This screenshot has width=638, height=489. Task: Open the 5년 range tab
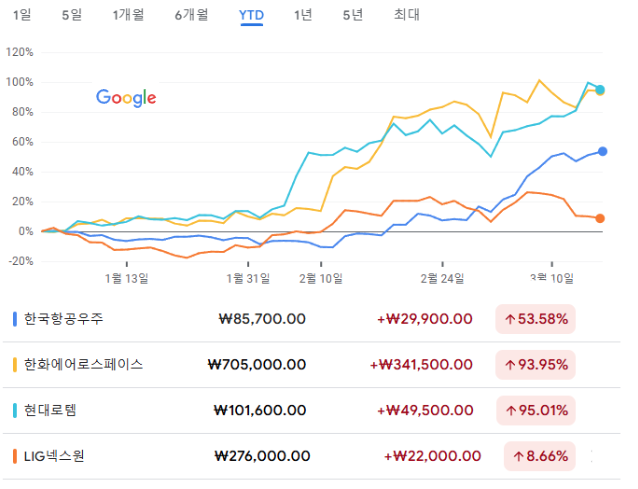[352, 15]
